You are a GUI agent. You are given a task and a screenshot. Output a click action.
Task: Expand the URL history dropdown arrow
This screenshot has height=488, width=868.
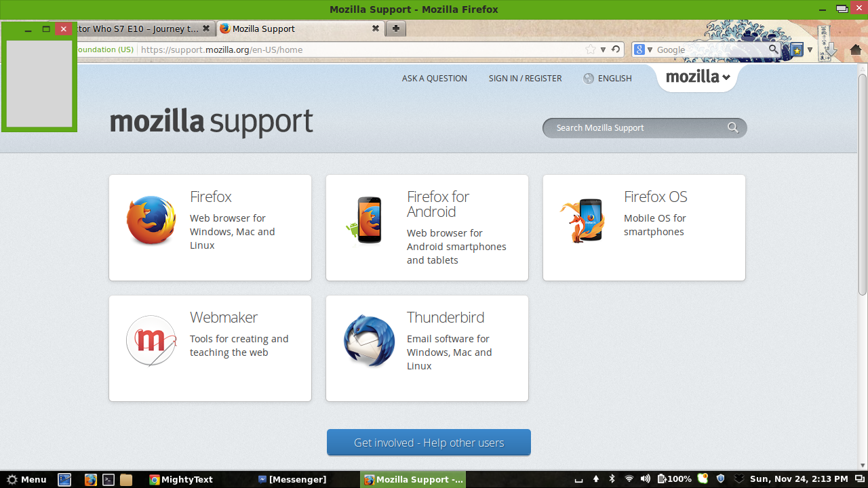(x=603, y=49)
